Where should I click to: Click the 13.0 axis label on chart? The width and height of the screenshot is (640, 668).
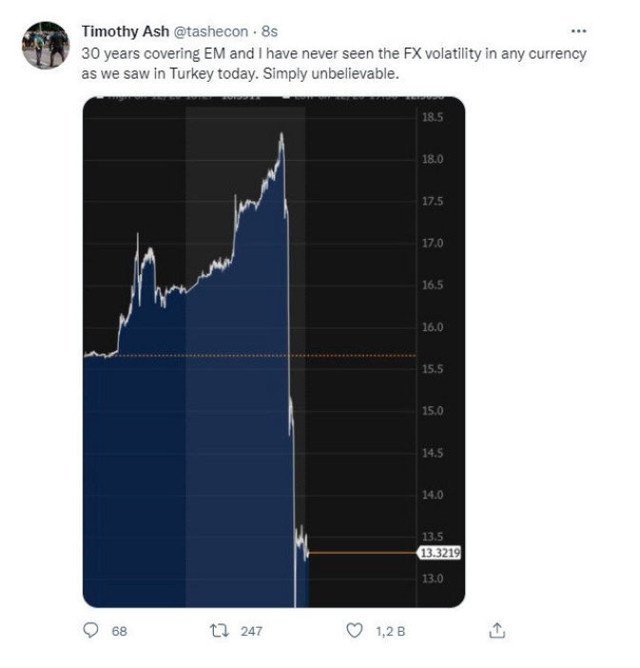[x=434, y=578]
